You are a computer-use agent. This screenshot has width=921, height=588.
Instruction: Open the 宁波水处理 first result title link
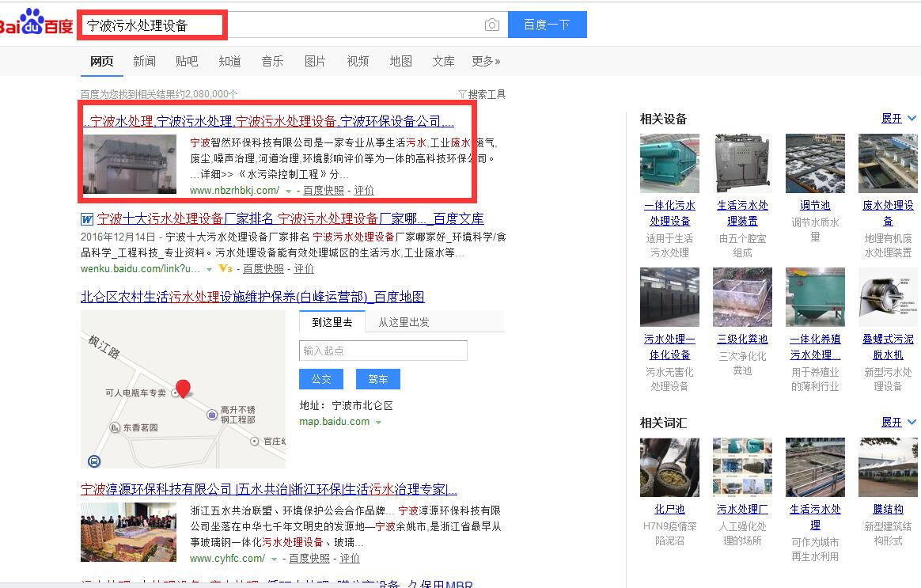click(268, 122)
